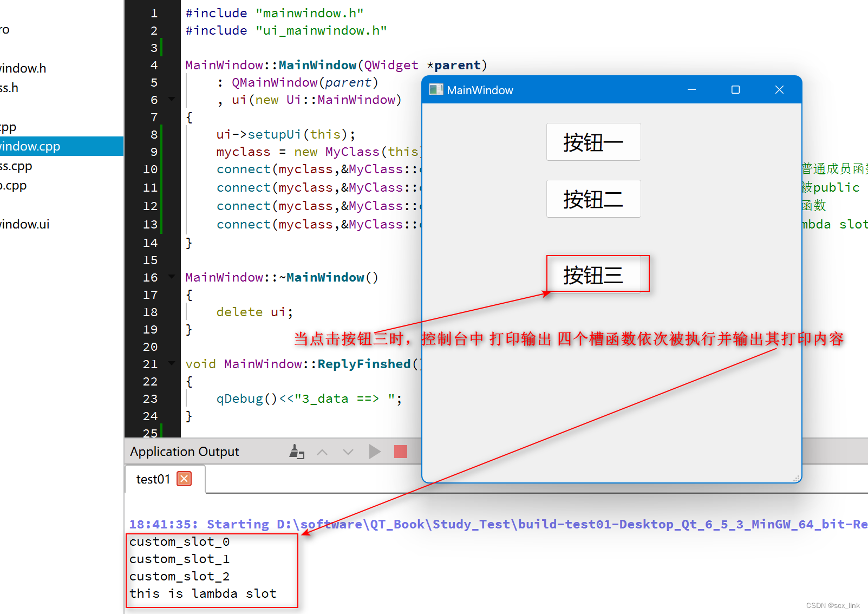Screen dimensions: 868x614
Task: Click 'myclass = new MyClass' code line
Action: [x=319, y=152]
